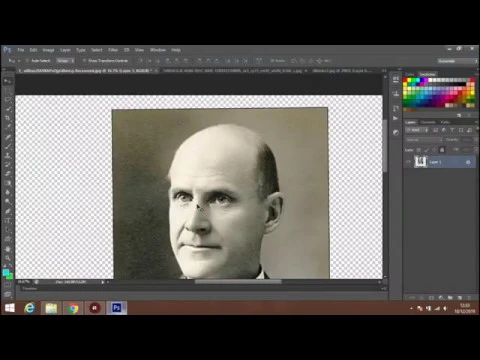Toggle lock position icon
The image size is (480, 360).
click(434, 150)
